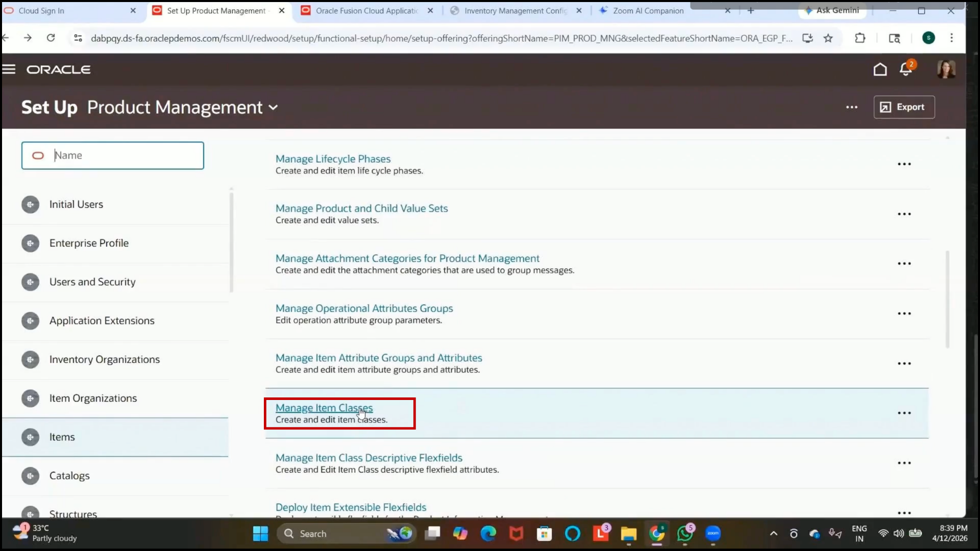Open actions menu for Manage Attachment Categories
Screen dimensions: 980x551
click(904, 264)
